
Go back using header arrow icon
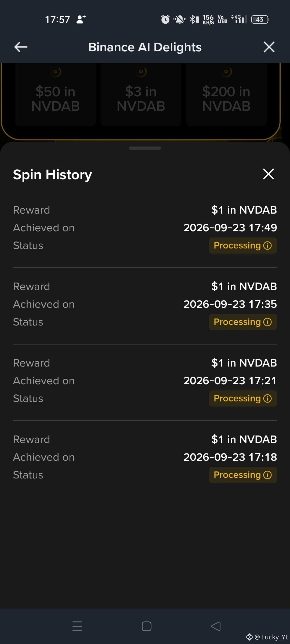pos(21,47)
